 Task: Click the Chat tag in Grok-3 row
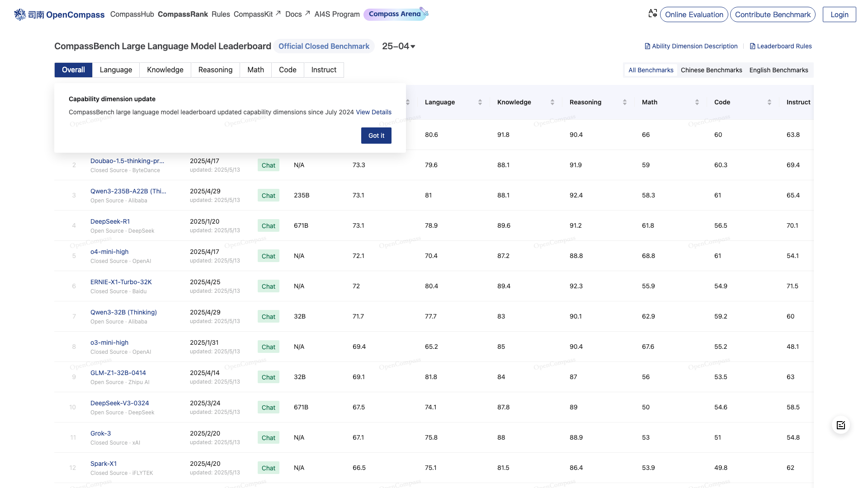click(x=268, y=438)
